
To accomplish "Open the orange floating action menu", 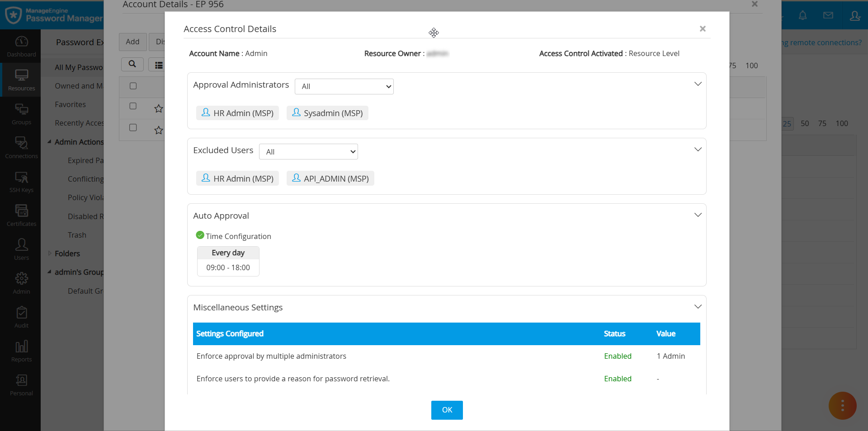I will pos(842,406).
